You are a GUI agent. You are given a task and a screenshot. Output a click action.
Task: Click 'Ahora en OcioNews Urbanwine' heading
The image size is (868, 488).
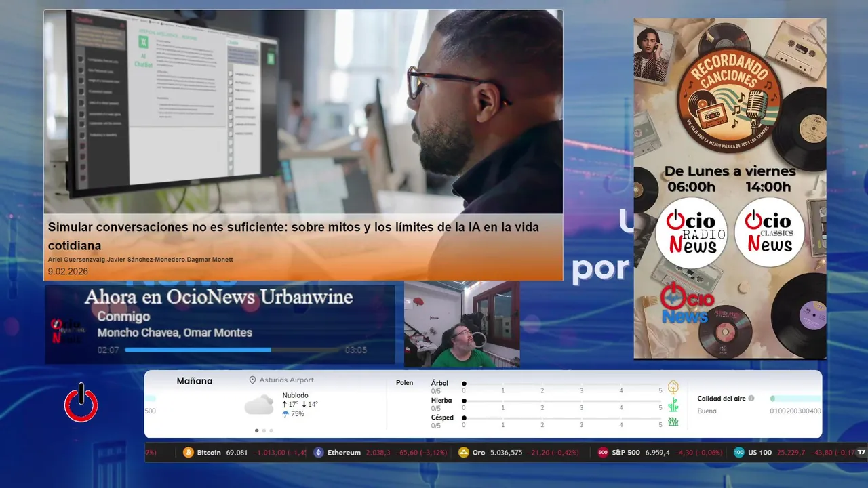click(218, 297)
